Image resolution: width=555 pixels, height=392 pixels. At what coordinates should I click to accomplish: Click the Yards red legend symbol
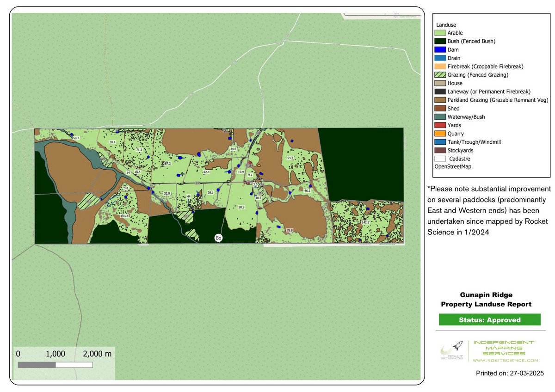(440, 125)
